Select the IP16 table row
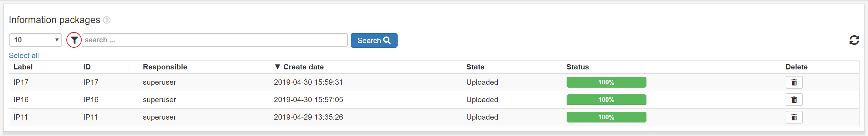868x136 pixels. coord(434,100)
